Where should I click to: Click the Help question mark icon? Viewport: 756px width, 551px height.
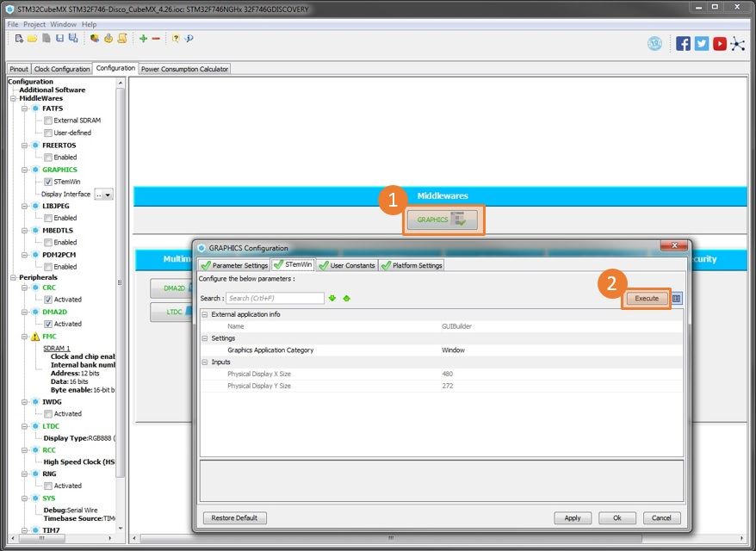point(176,39)
